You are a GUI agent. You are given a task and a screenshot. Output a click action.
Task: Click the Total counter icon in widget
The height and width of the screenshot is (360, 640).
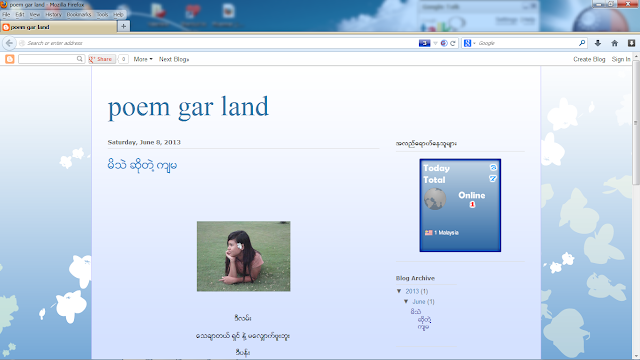click(493, 178)
